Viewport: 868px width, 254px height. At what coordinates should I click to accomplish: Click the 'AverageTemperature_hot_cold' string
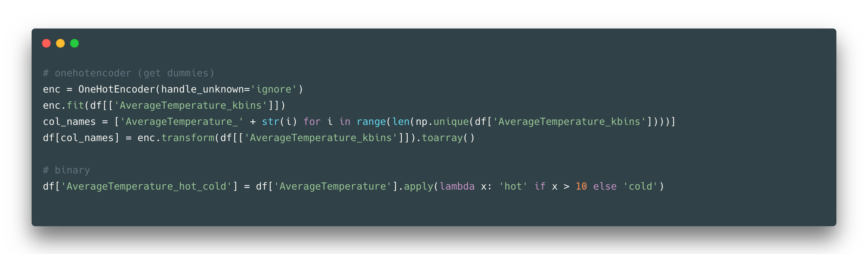(x=146, y=186)
